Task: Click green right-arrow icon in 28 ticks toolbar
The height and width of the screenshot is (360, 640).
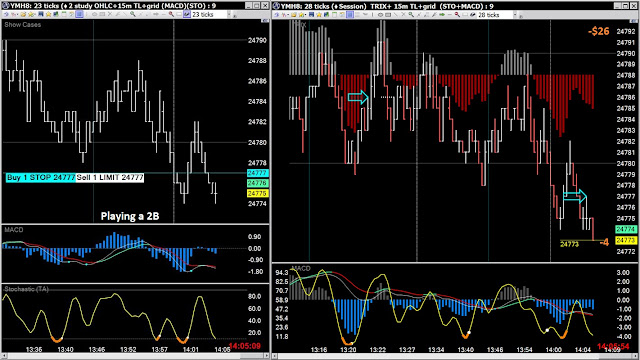Action: point(442,14)
